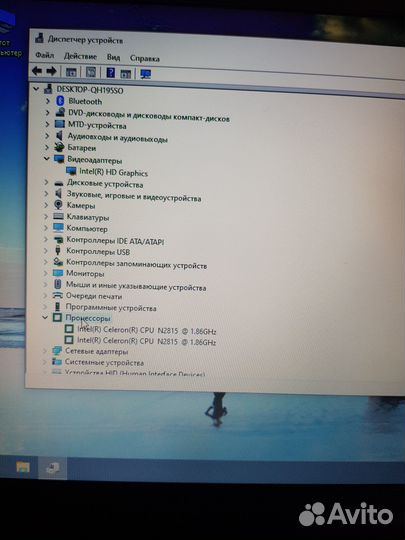The width and height of the screenshot is (405, 540).
Task: Click the Сетевые адаптеры network icon
Action: [57, 351]
